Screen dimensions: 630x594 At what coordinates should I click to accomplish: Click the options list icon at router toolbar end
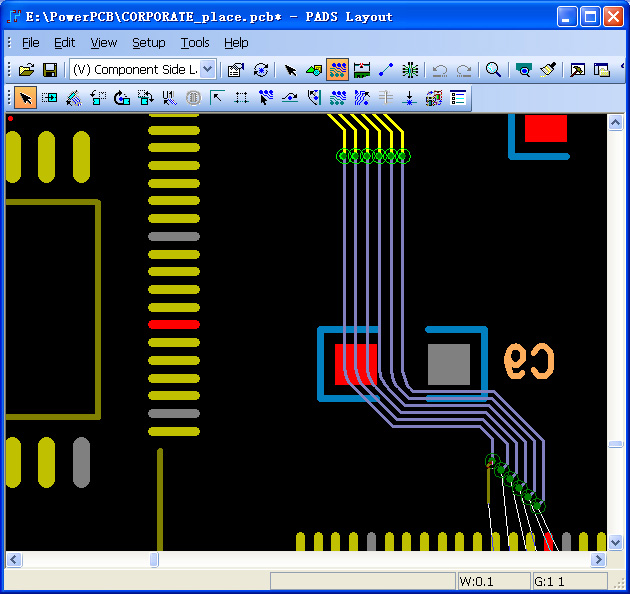point(458,97)
